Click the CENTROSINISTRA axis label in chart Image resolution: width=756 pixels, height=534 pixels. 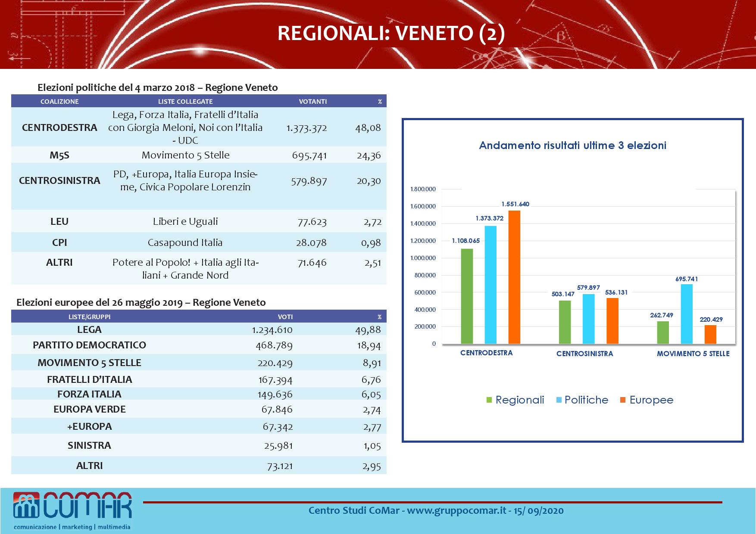coord(584,354)
